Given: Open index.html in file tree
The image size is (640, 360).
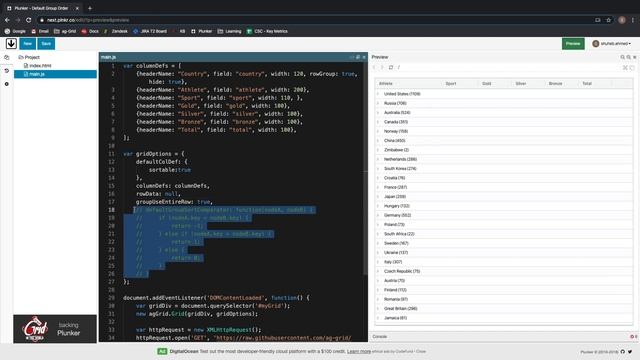Looking at the screenshot, I should pos(38,66).
